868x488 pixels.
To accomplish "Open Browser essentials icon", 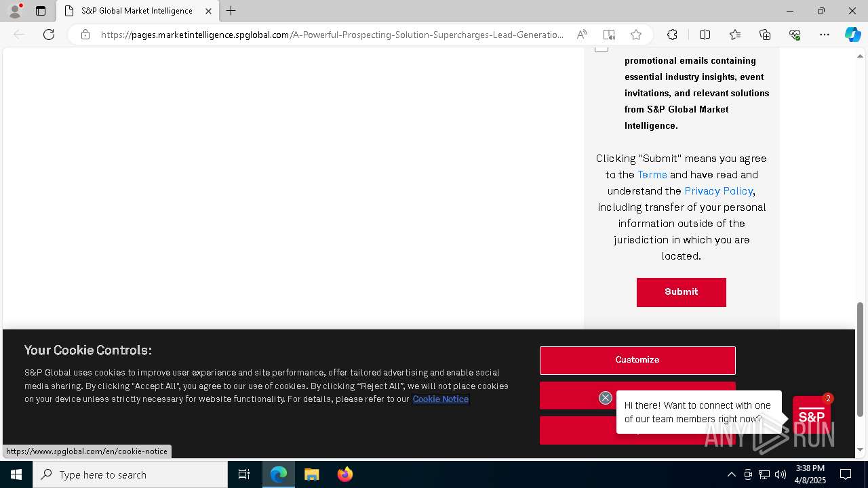I will point(795,35).
